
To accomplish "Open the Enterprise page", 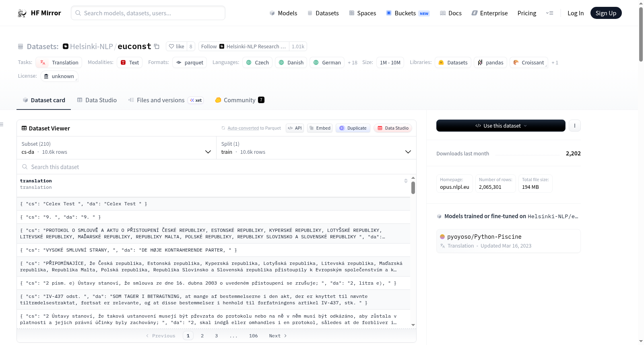I will pos(489,13).
